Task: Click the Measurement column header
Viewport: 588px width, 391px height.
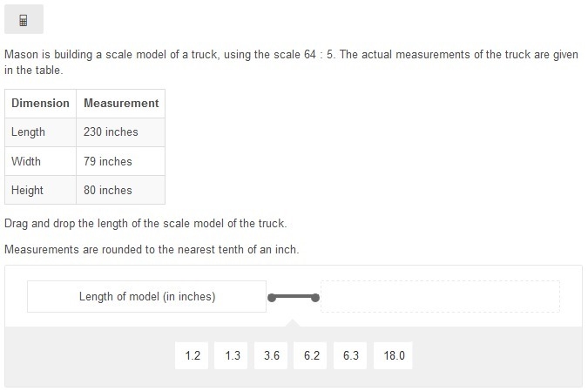Action: pyautogui.click(x=121, y=104)
